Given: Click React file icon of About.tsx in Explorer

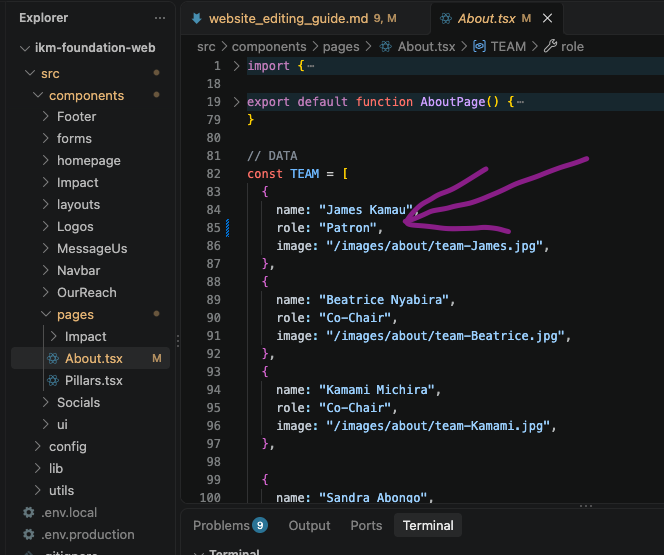Looking at the screenshot, I should click(x=53, y=359).
